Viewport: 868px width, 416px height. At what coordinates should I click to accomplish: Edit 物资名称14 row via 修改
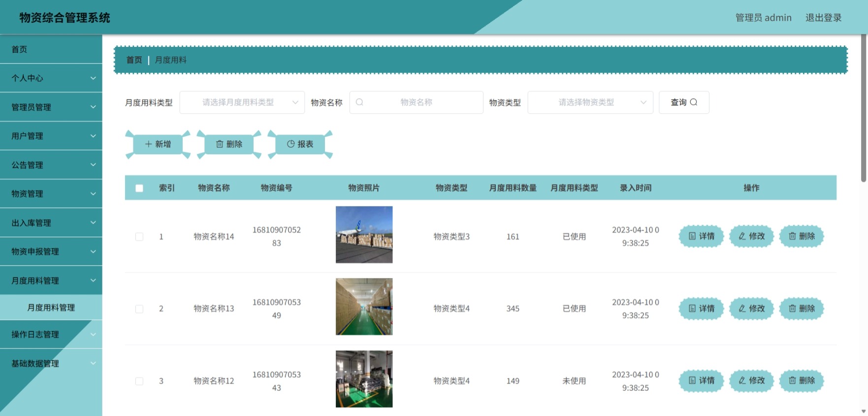pos(751,236)
